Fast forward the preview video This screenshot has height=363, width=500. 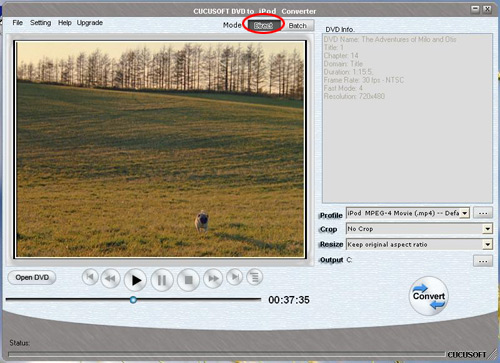click(213, 278)
